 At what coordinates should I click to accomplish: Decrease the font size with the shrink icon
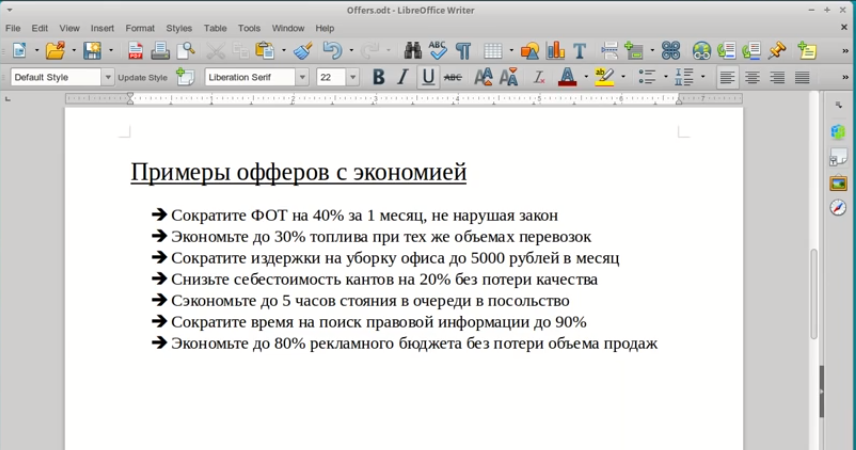[x=508, y=77]
